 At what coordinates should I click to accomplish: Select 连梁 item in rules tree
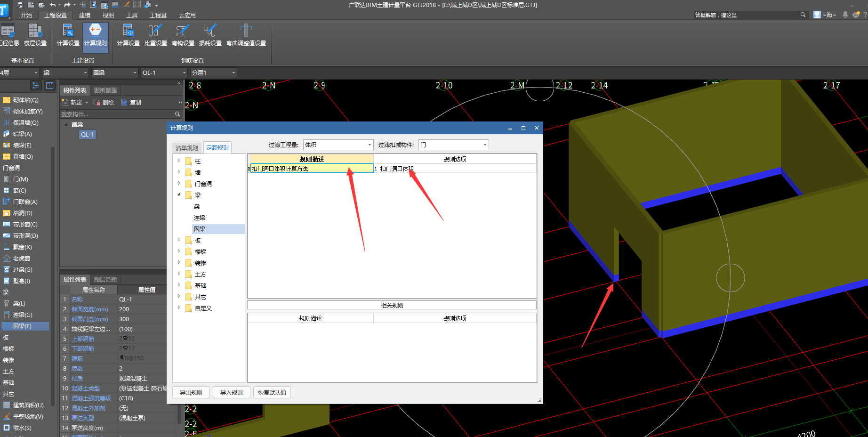(x=200, y=218)
